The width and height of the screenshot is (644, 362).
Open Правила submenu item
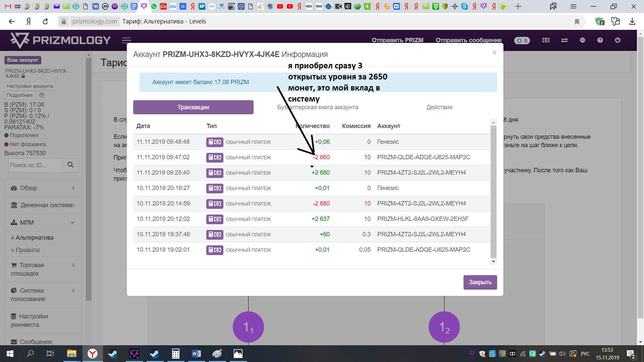tap(28, 250)
